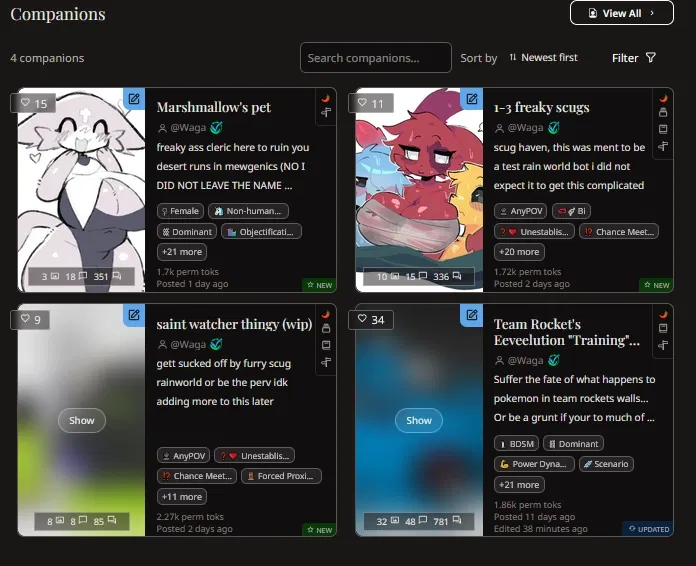Expand +11 more tags on saint watcher thingy
The height and width of the screenshot is (566, 696).
click(x=182, y=497)
